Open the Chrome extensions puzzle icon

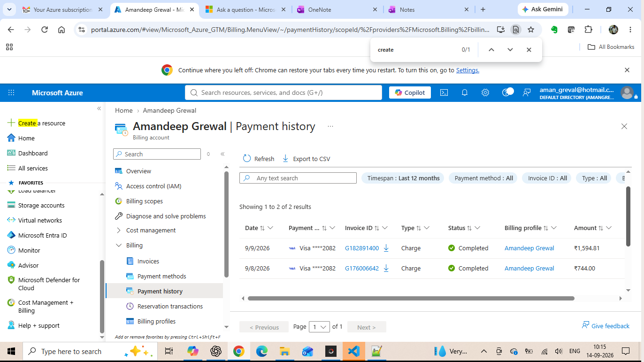click(589, 30)
